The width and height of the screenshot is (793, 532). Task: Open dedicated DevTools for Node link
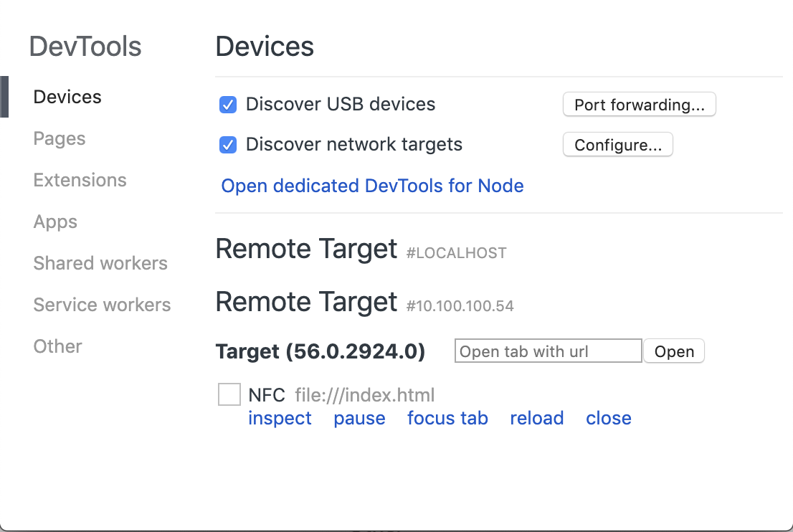[372, 186]
